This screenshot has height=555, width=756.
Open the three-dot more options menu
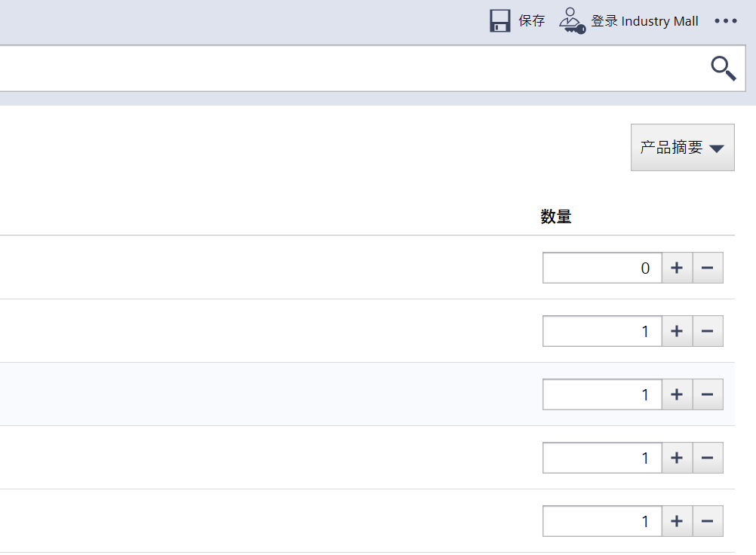725,21
